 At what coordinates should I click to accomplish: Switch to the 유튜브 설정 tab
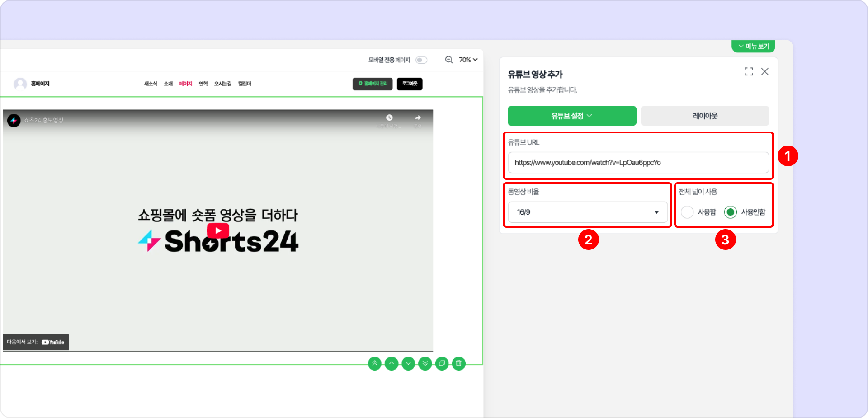[x=572, y=116]
